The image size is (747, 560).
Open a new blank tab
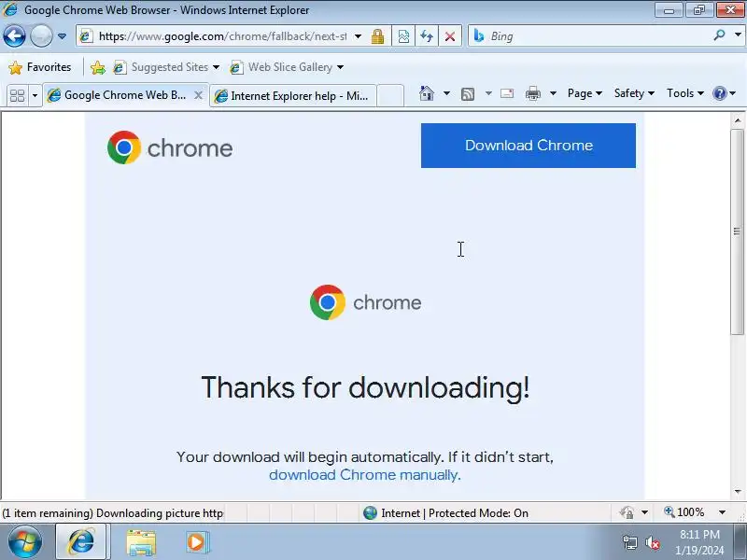(x=390, y=96)
